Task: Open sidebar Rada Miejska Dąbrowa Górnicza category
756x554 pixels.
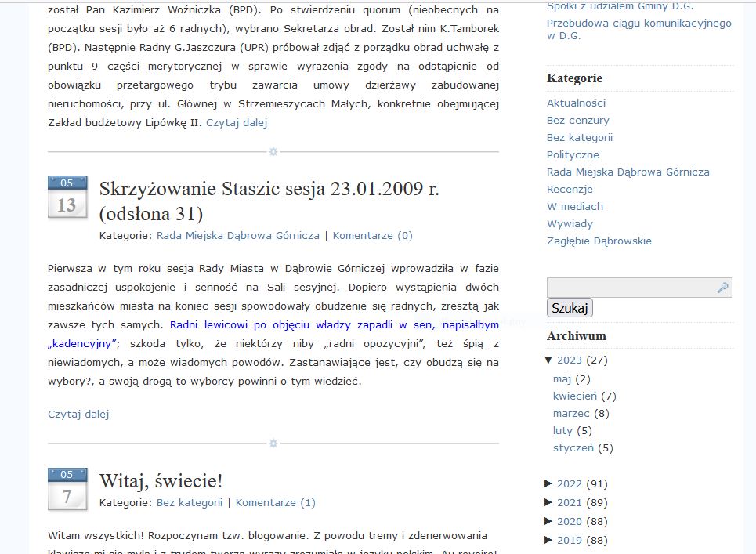Action: coord(628,172)
